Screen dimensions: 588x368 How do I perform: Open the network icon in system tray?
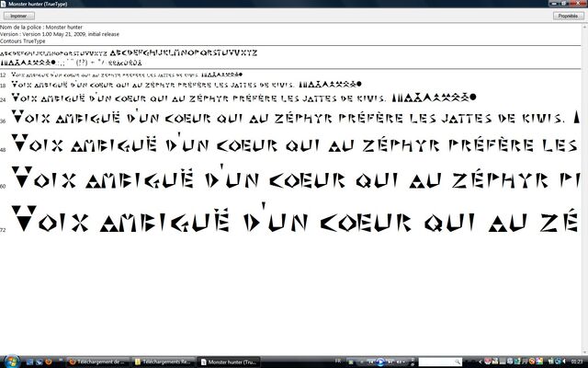(x=558, y=362)
